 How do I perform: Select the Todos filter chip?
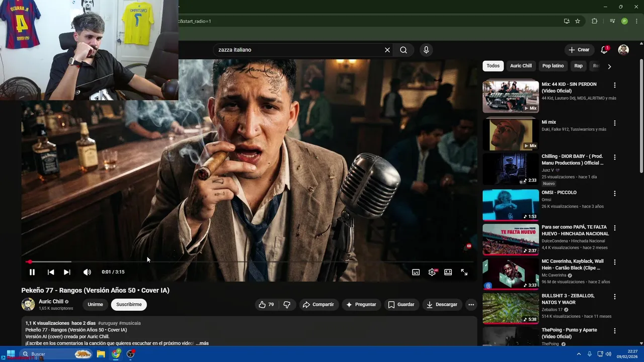coord(493,66)
